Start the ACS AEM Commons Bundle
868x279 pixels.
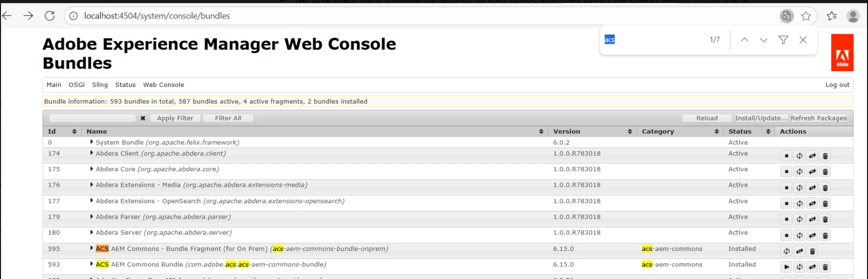(x=786, y=267)
